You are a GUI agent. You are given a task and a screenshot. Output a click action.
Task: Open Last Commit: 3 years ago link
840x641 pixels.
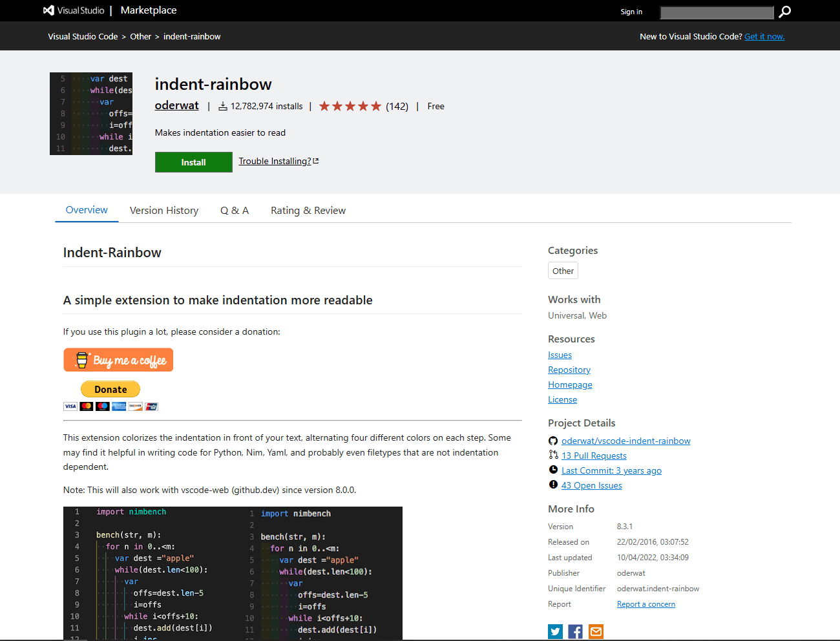(x=611, y=470)
